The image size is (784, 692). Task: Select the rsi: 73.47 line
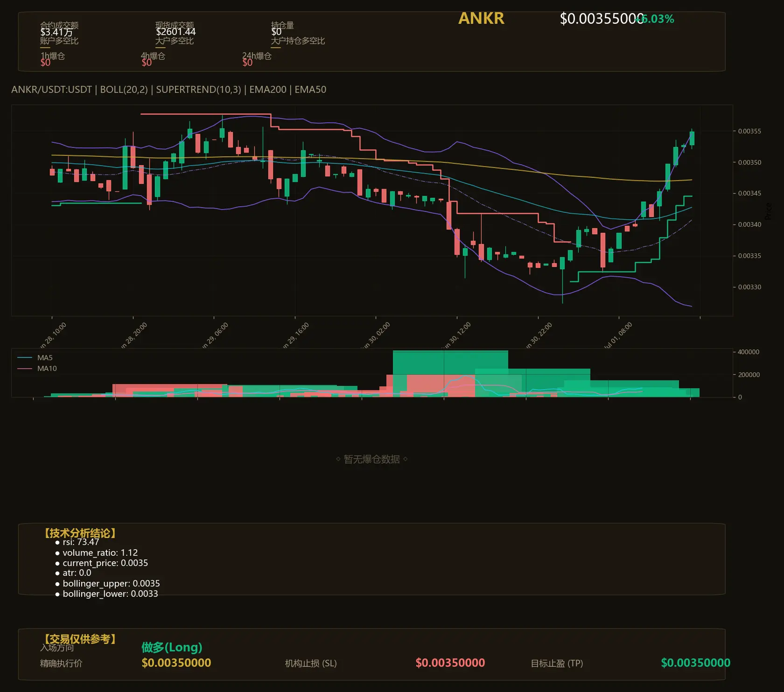pos(81,542)
